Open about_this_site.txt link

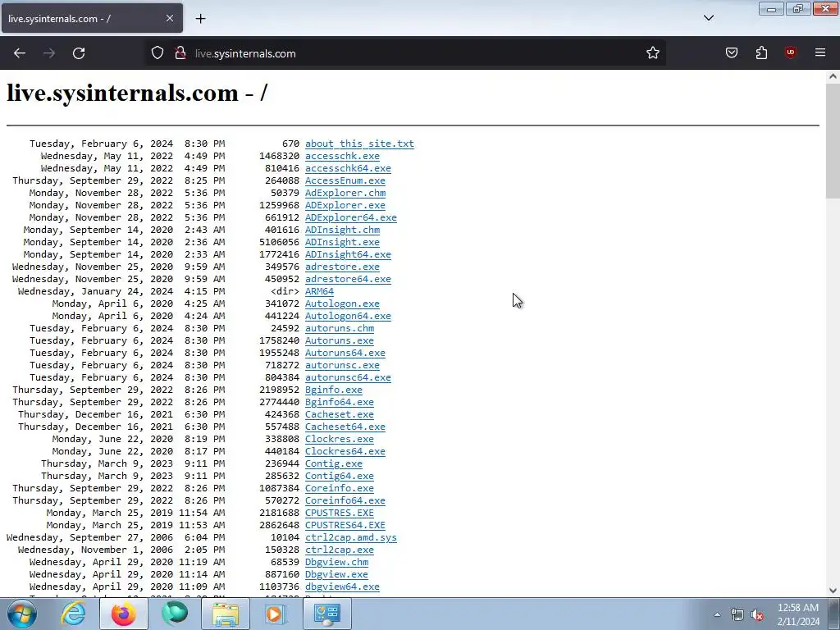coord(359,144)
